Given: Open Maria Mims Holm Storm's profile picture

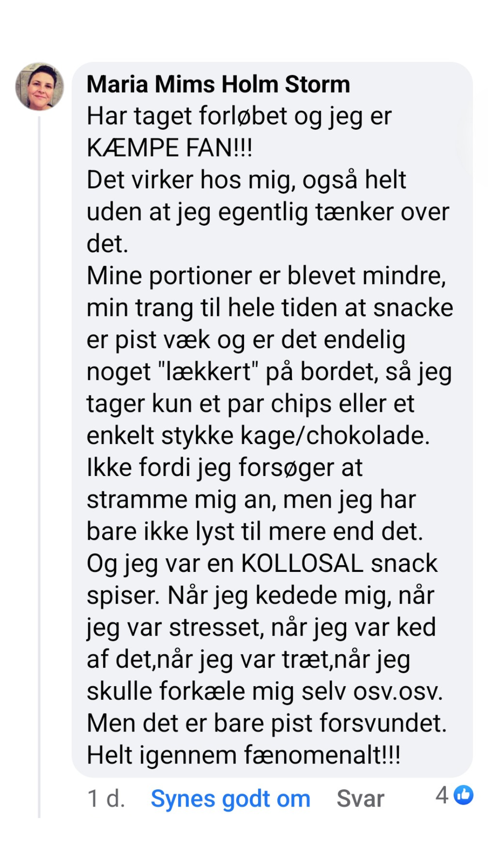Looking at the screenshot, I should (x=40, y=86).
